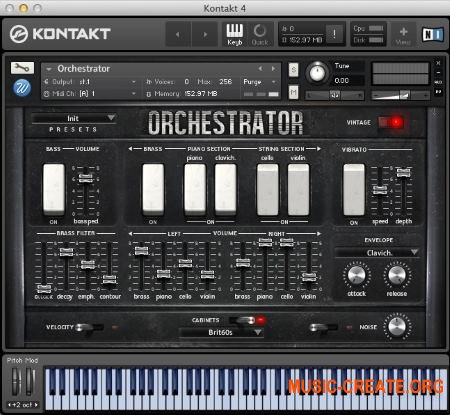This screenshot has height=415, width=450.
Task: Go to next with the right arrow in Kontakt header
Action: (205, 34)
